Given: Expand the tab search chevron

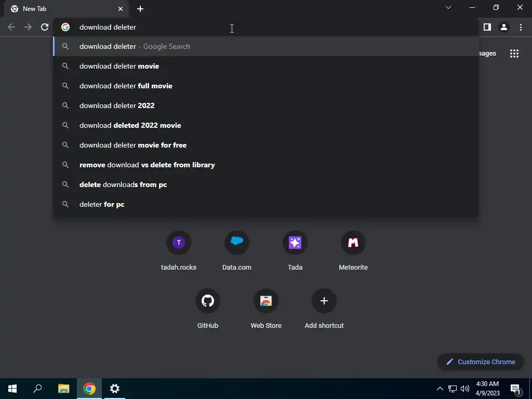Looking at the screenshot, I should 448,7.
